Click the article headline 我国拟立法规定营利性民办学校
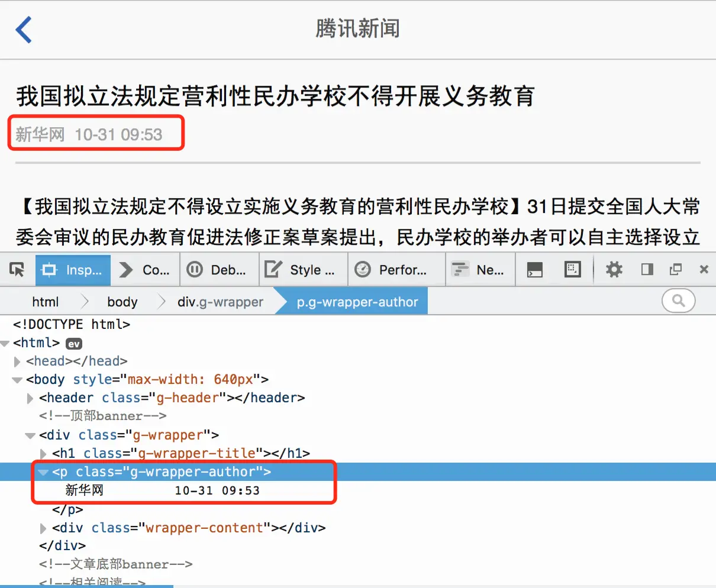716x588 pixels. click(x=276, y=96)
